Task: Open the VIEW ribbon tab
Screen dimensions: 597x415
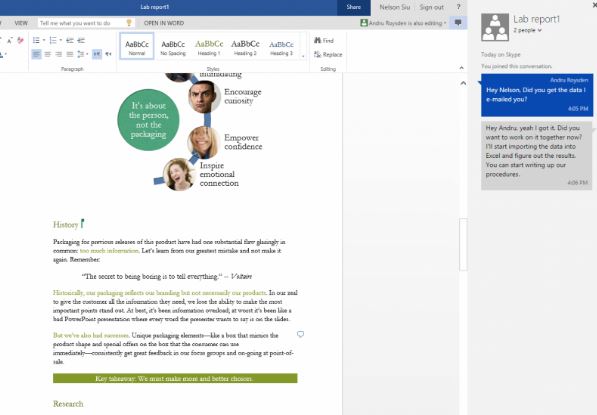Action: (21, 23)
